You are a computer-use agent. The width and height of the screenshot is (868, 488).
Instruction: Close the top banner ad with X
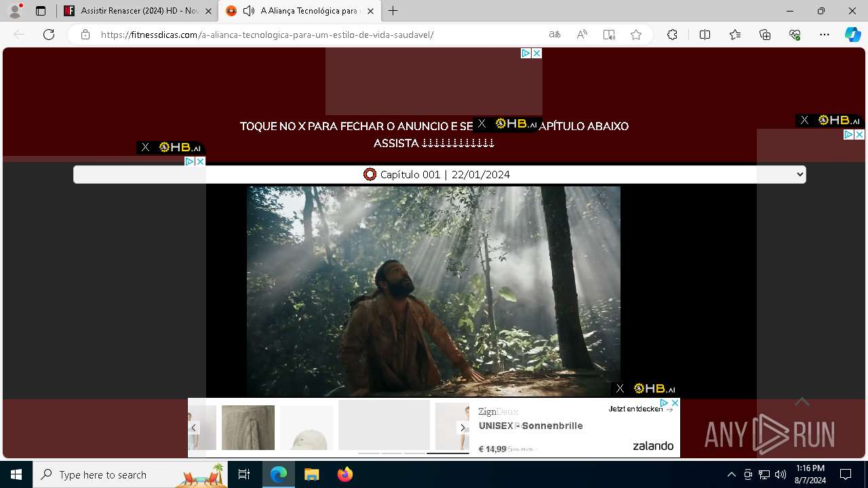click(536, 53)
